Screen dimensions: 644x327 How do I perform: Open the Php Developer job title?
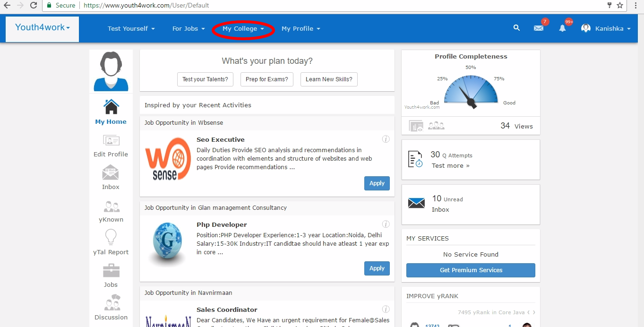pyautogui.click(x=222, y=224)
